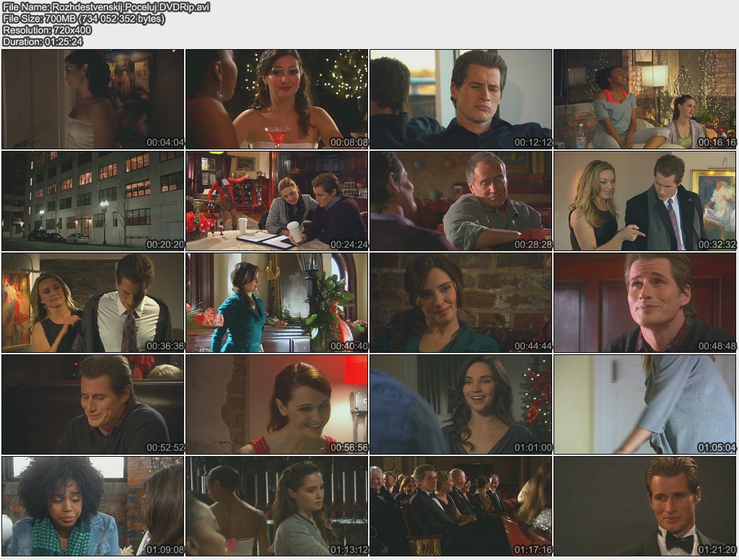739x560 pixels.
Task: Select the martini glass frame at 00:08:08
Action: coord(277,100)
